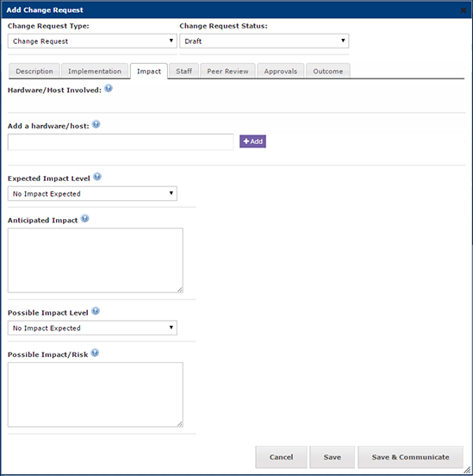The height and width of the screenshot is (476, 473).
Task: Open help icon for Expected Impact Level
Action: (97, 177)
